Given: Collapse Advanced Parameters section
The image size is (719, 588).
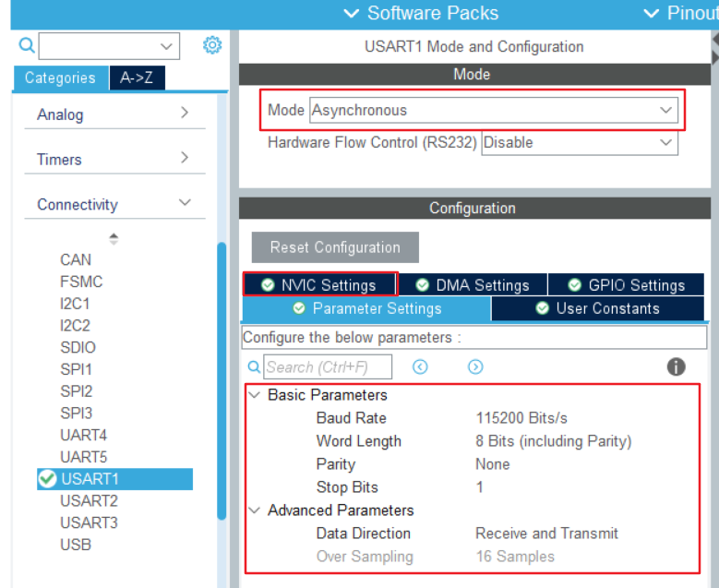Looking at the screenshot, I should (255, 510).
